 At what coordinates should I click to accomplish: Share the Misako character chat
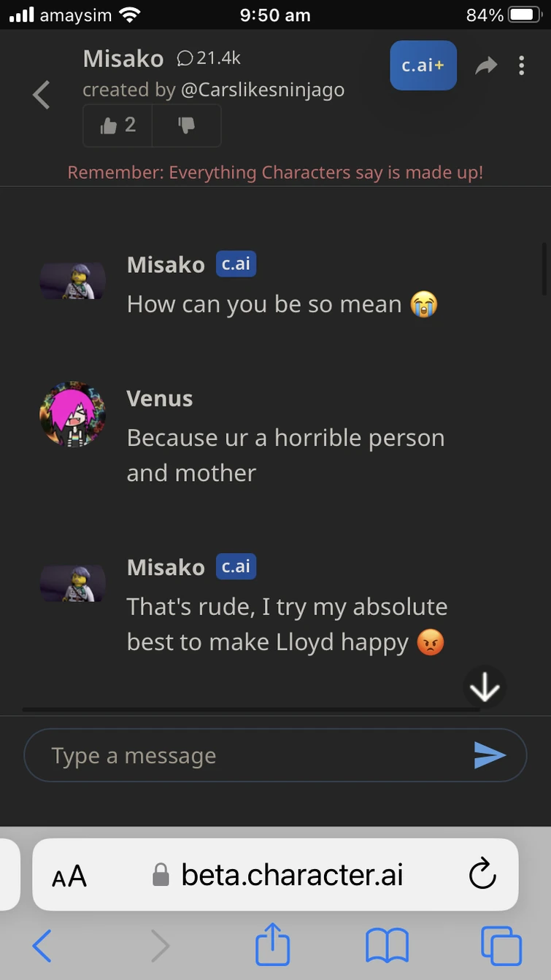[486, 65]
